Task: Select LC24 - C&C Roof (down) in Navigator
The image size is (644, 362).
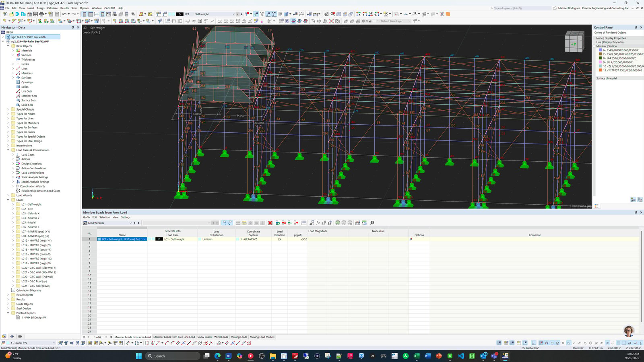Action: [36, 286]
